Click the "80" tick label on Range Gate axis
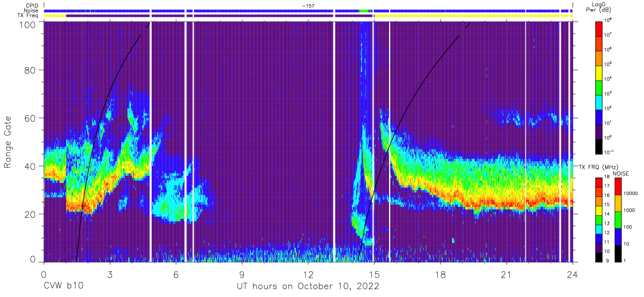Image resolution: width=644 pixels, height=297 pixels. (30, 71)
